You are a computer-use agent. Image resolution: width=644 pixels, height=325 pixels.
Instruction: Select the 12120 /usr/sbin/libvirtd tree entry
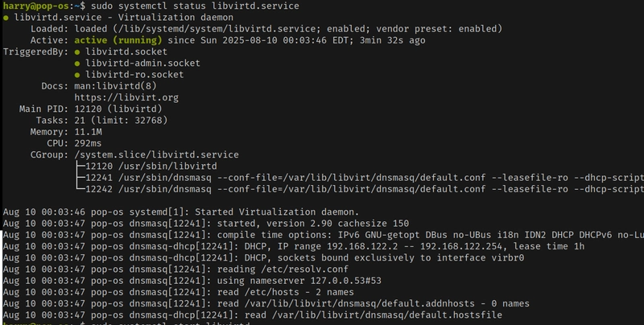pos(151,167)
